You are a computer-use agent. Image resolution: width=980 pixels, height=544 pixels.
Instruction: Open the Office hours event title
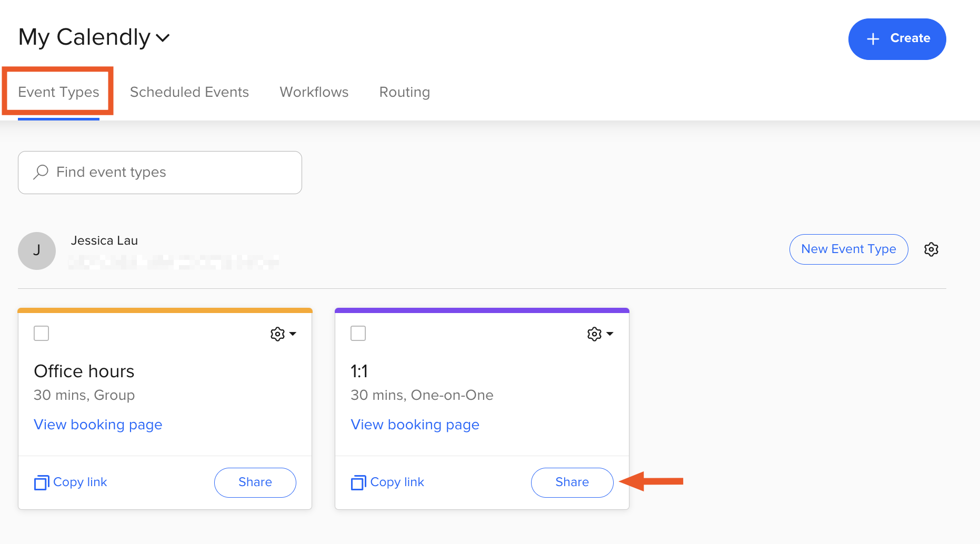point(84,371)
